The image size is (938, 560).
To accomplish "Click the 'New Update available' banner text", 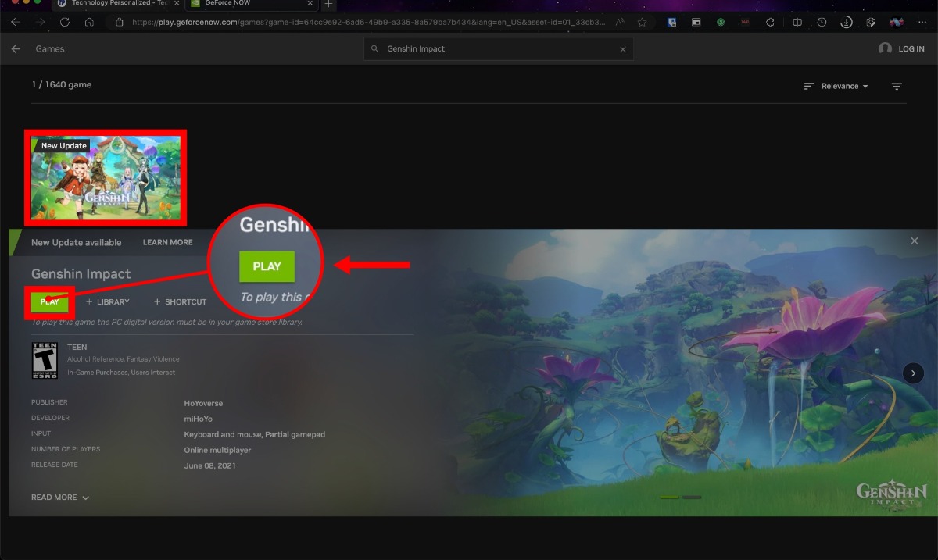I will tap(77, 243).
